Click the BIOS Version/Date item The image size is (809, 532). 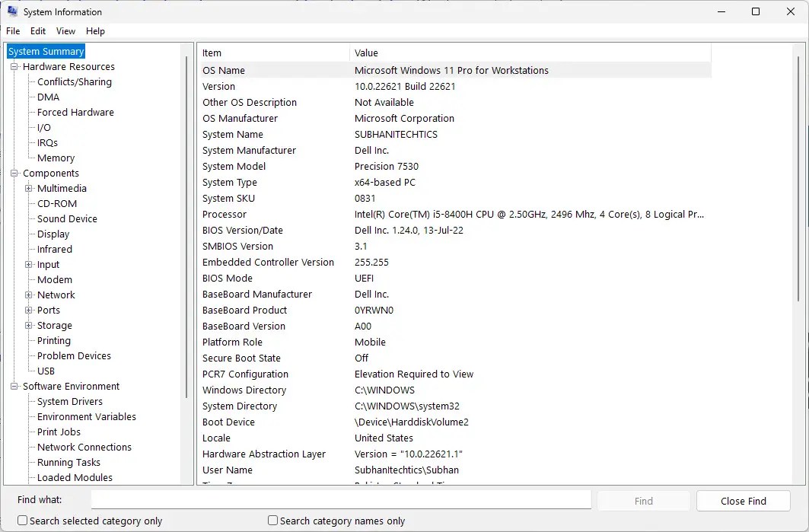pyautogui.click(x=243, y=230)
